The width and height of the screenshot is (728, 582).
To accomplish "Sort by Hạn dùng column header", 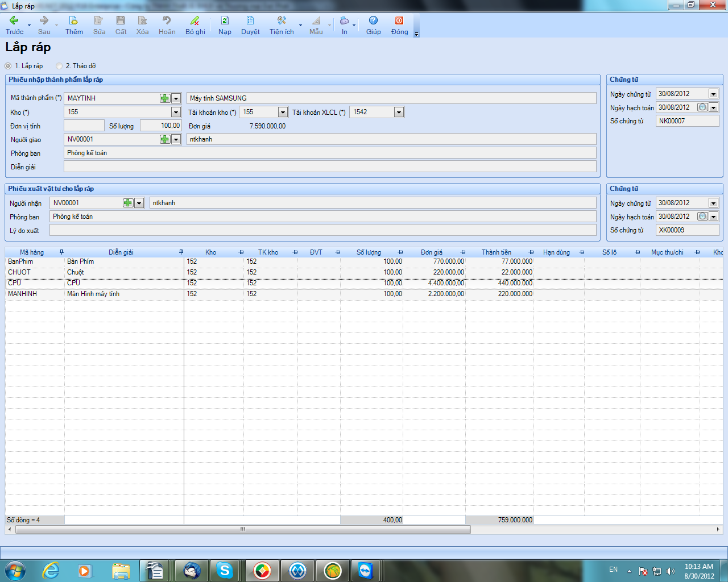I will [556, 252].
